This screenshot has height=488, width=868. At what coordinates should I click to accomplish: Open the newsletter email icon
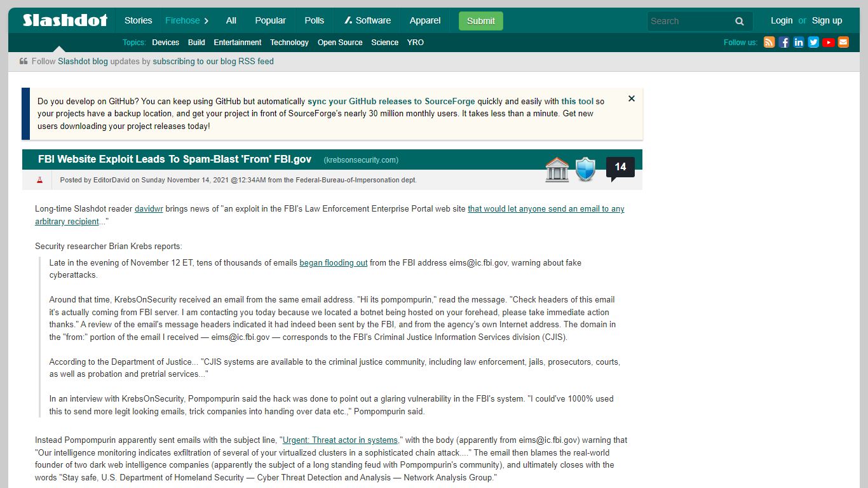(x=843, y=43)
